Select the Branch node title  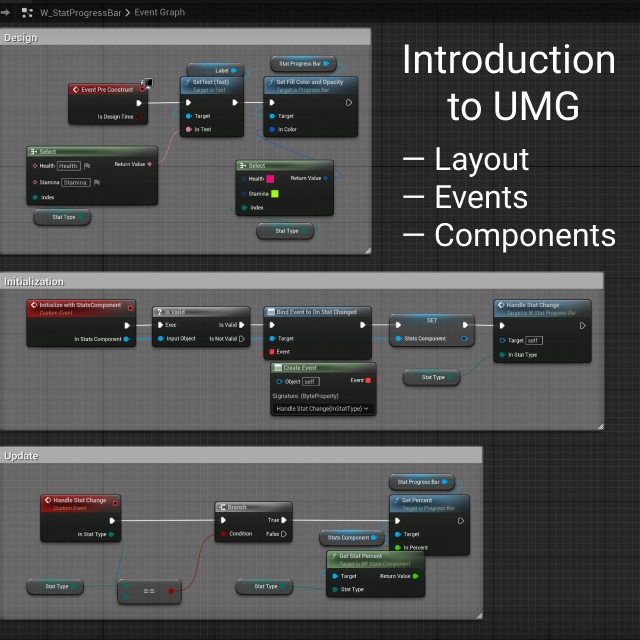point(237,507)
